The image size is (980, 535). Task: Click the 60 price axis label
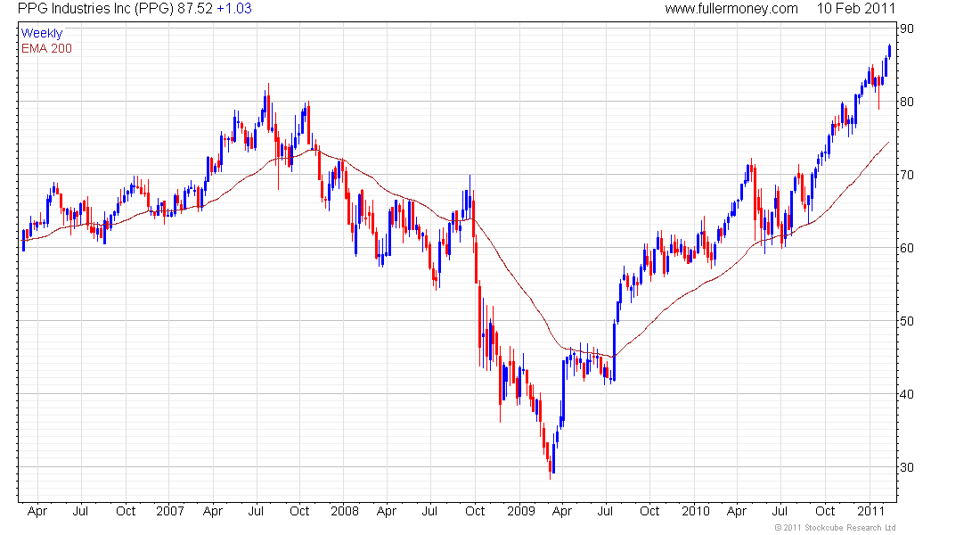click(x=906, y=249)
